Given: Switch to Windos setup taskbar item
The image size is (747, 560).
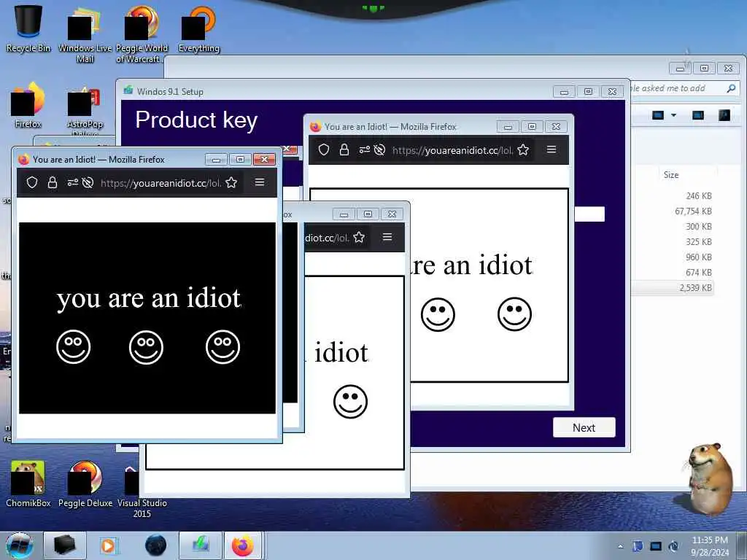Looking at the screenshot, I should pyautogui.click(x=201, y=545).
